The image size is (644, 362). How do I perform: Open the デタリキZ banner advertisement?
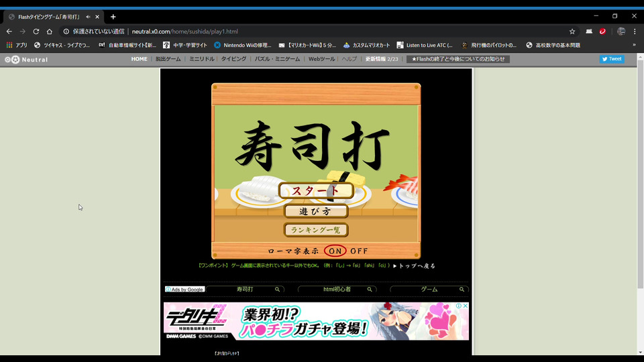point(316,321)
